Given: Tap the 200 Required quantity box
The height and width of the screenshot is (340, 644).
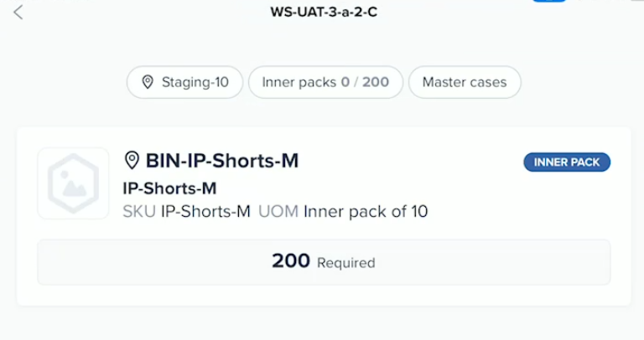Looking at the screenshot, I should click(324, 262).
